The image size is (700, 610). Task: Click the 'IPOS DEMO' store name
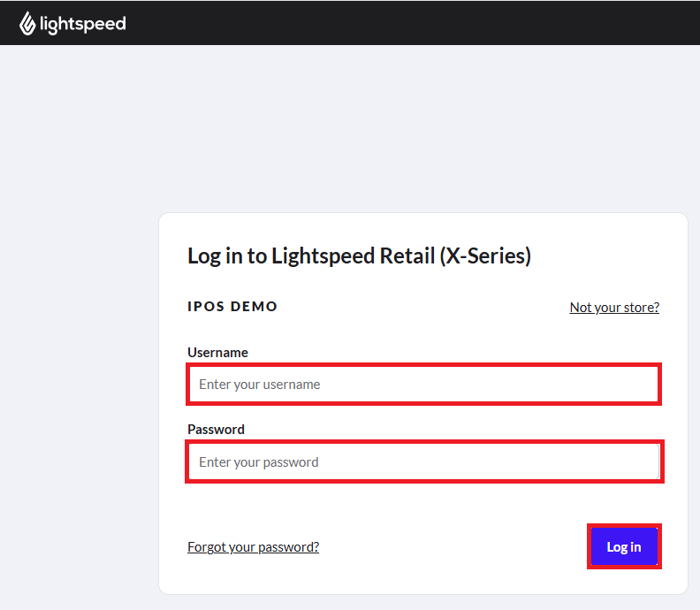pyautogui.click(x=232, y=307)
